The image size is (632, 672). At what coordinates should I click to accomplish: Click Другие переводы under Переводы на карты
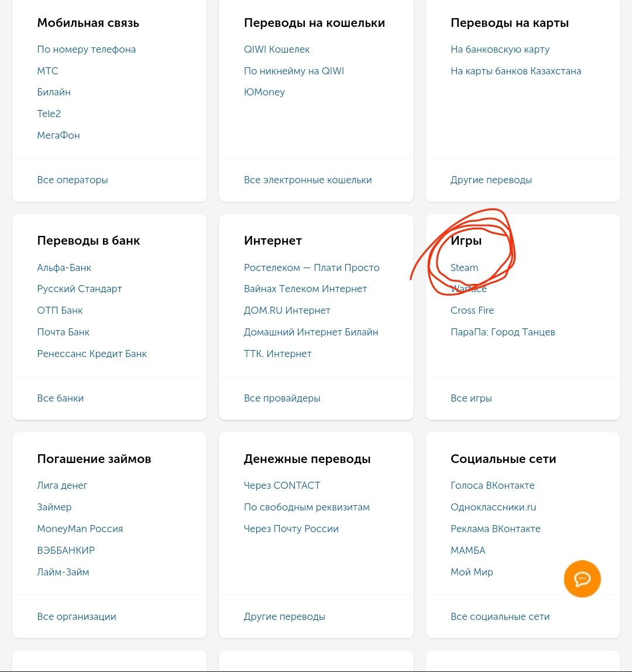(x=491, y=180)
